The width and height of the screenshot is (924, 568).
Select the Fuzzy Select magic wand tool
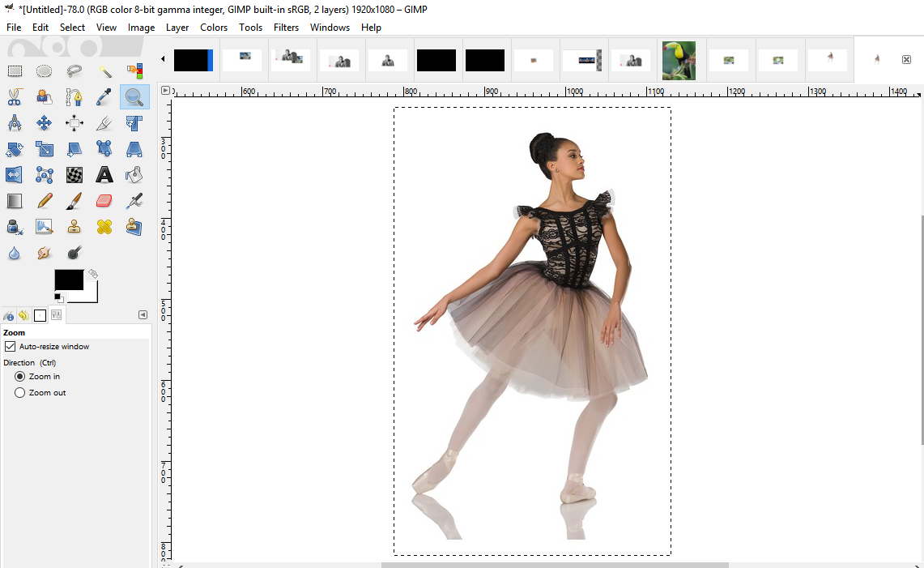pyautogui.click(x=104, y=71)
